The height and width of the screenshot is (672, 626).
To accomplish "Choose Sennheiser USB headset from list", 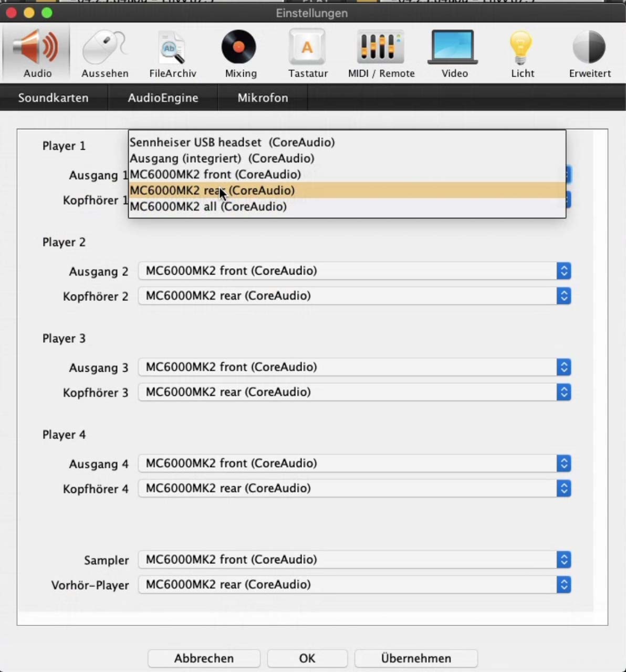I will pyautogui.click(x=232, y=142).
